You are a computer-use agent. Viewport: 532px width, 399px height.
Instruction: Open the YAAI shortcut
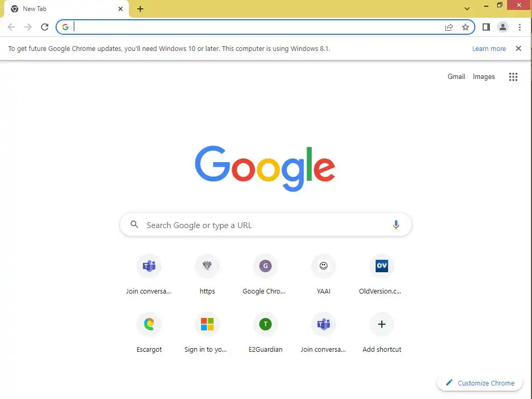[x=323, y=274]
